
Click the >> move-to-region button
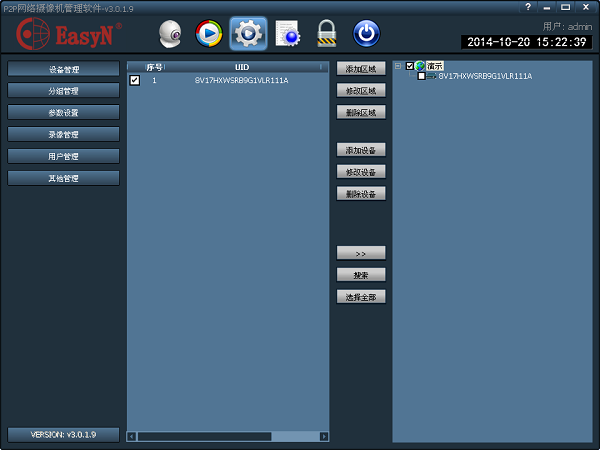pos(361,253)
